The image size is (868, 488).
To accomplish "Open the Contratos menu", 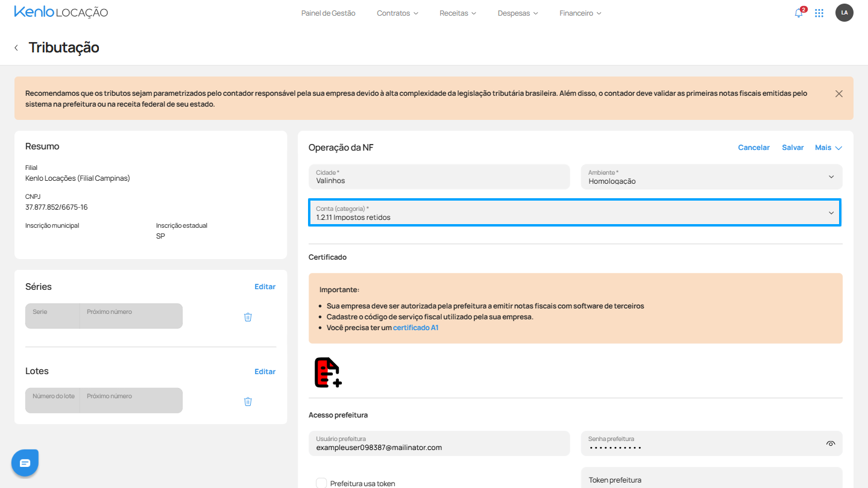I will (397, 13).
